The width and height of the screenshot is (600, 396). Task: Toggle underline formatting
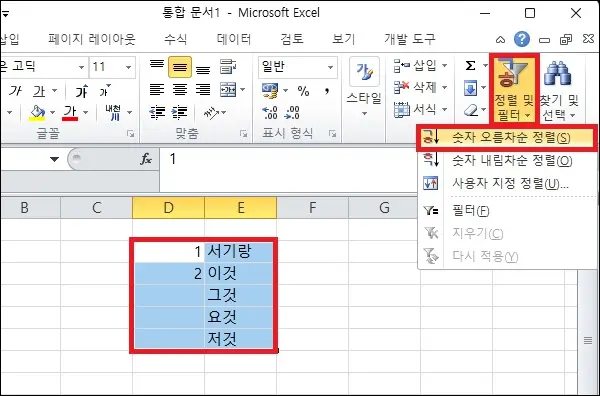[39, 91]
